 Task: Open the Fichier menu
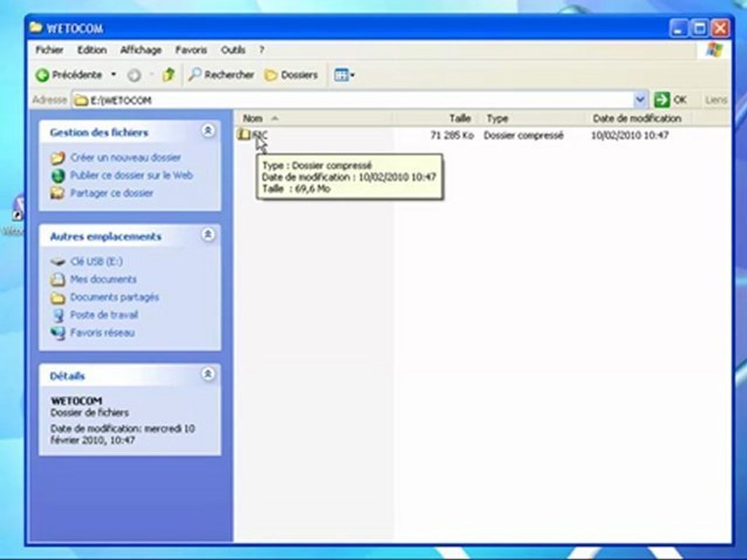[49, 50]
